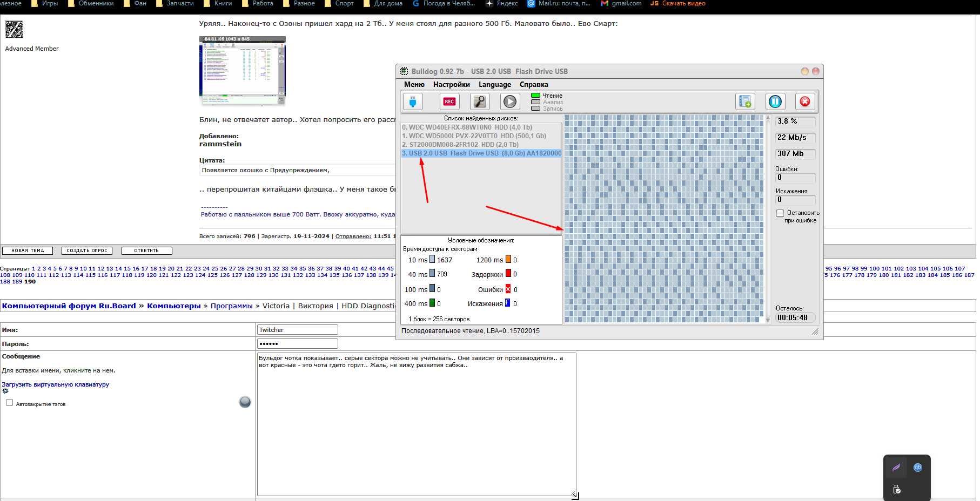The image size is (980, 501).
Task: Select WDC WD40EFRX 4,0 Tb disk
Action: click(x=467, y=127)
